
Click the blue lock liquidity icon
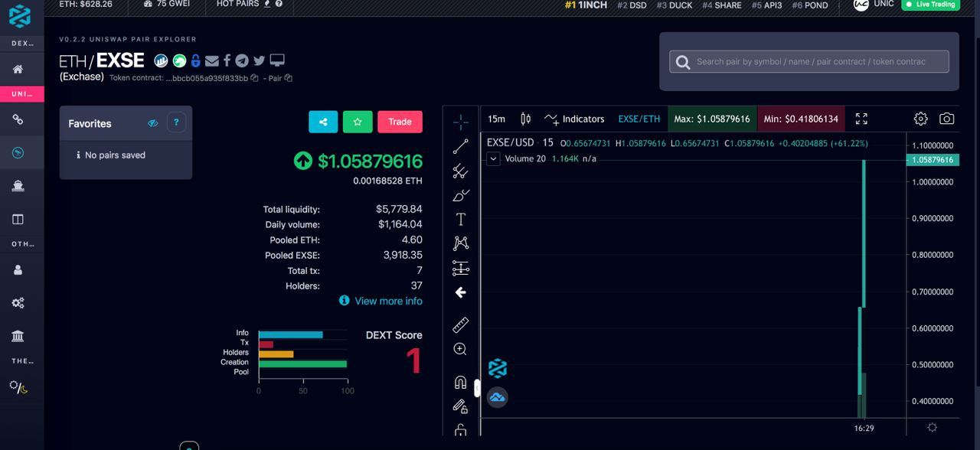click(x=196, y=60)
